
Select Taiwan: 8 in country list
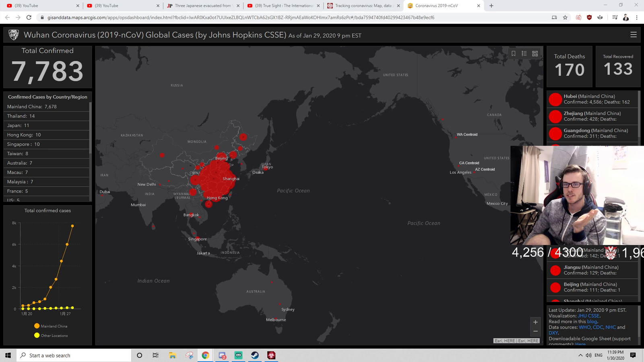[46, 154]
